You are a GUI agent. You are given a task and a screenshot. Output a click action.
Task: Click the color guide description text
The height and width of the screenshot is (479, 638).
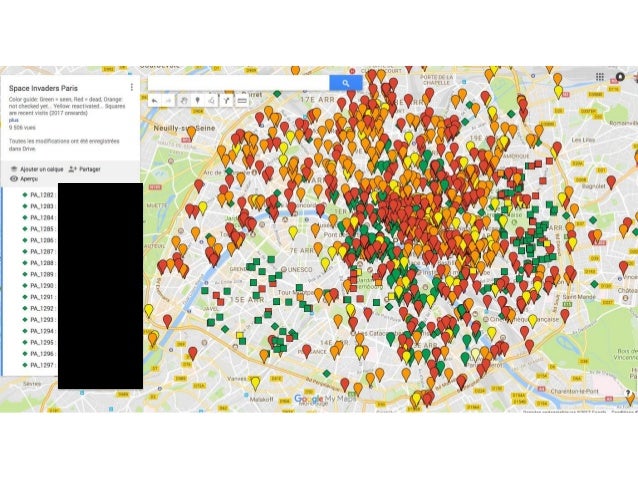point(67,106)
